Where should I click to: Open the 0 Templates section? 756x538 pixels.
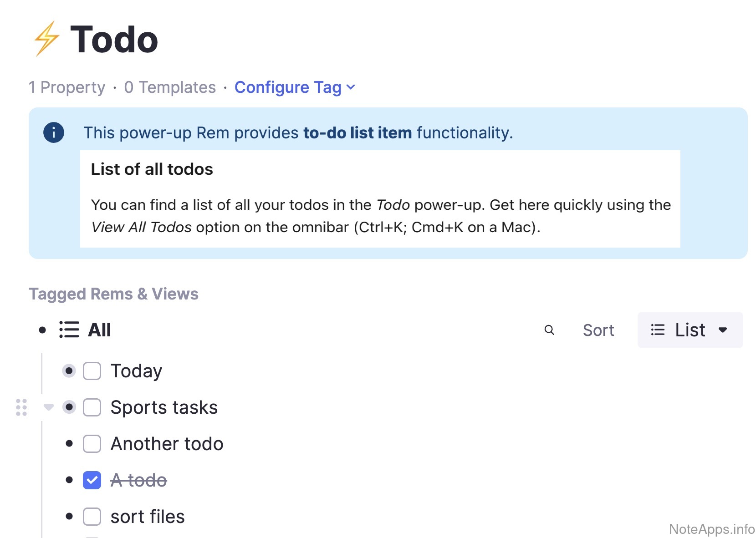point(170,87)
